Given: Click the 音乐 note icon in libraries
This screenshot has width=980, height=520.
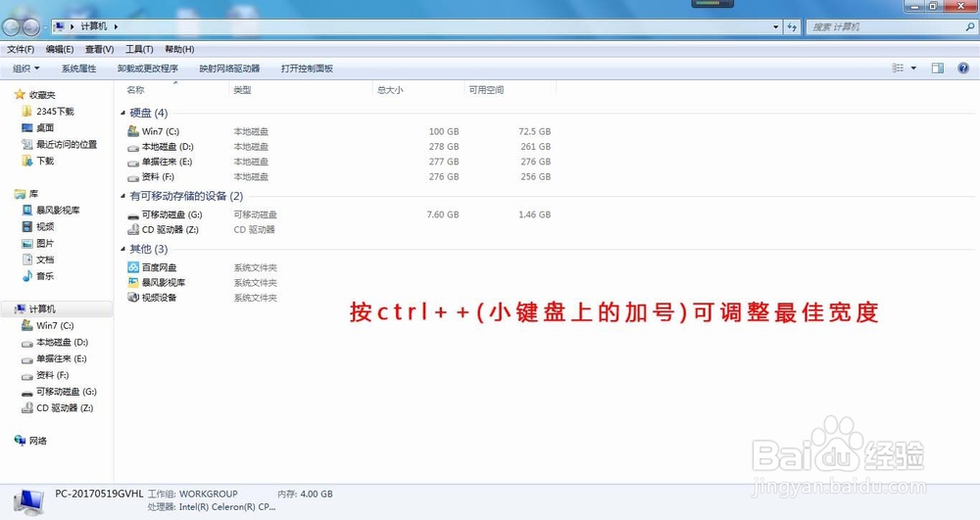Looking at the screenshot, I should (x=26, y=276).
